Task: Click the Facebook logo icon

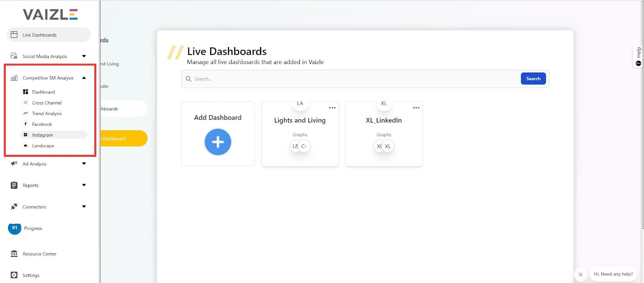Action: click(x=25, y=124)
